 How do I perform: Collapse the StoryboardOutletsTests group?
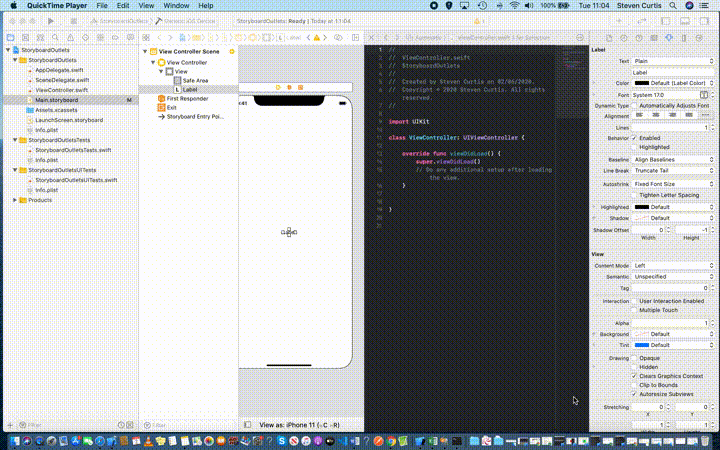click(15, 140)
